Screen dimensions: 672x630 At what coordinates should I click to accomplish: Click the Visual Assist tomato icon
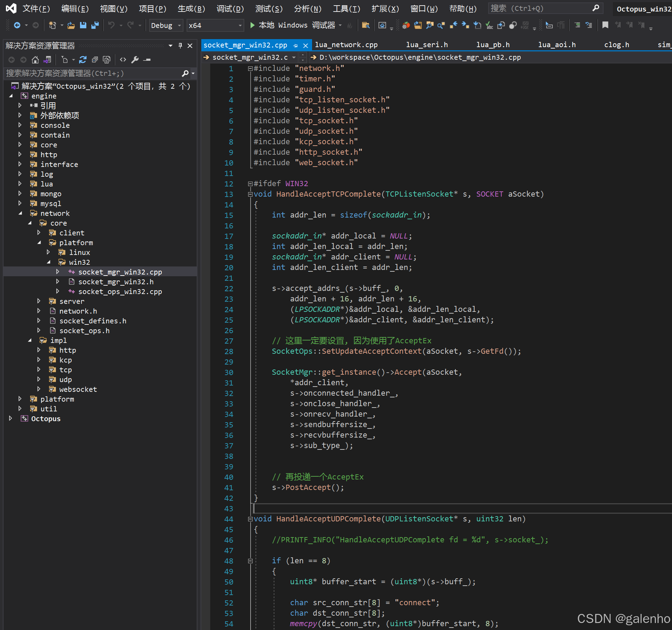[x=406, y=25]
